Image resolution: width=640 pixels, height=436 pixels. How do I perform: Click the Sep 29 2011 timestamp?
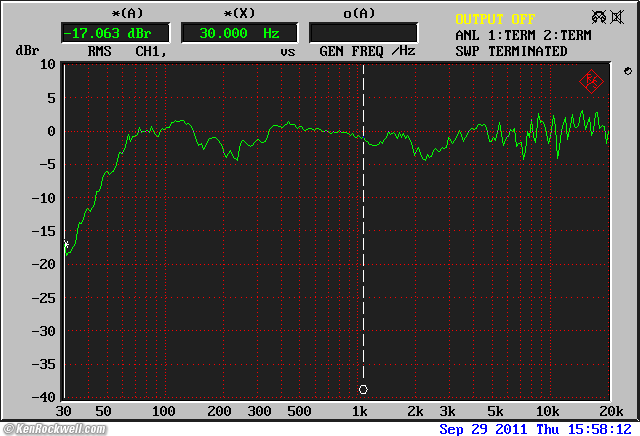point(536,429)
